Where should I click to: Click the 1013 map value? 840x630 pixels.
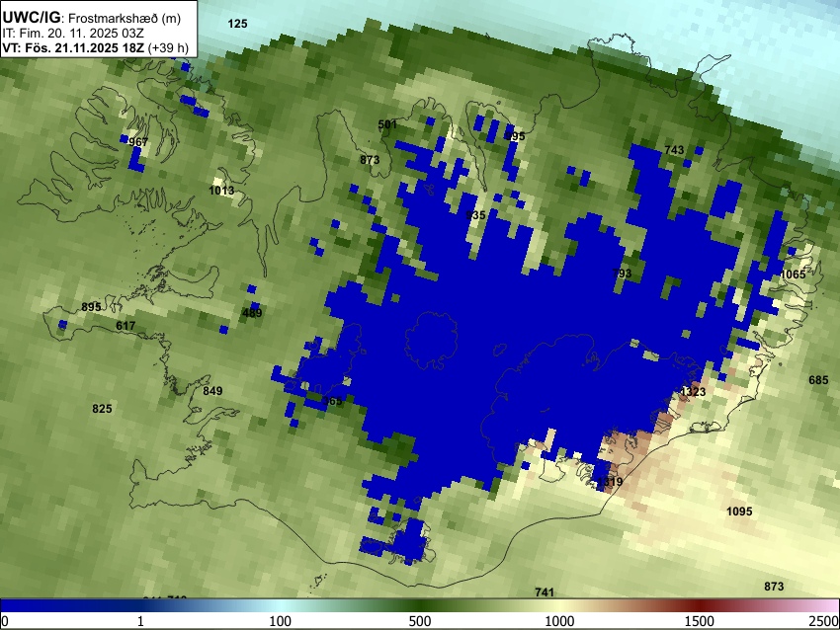point(221,191)
